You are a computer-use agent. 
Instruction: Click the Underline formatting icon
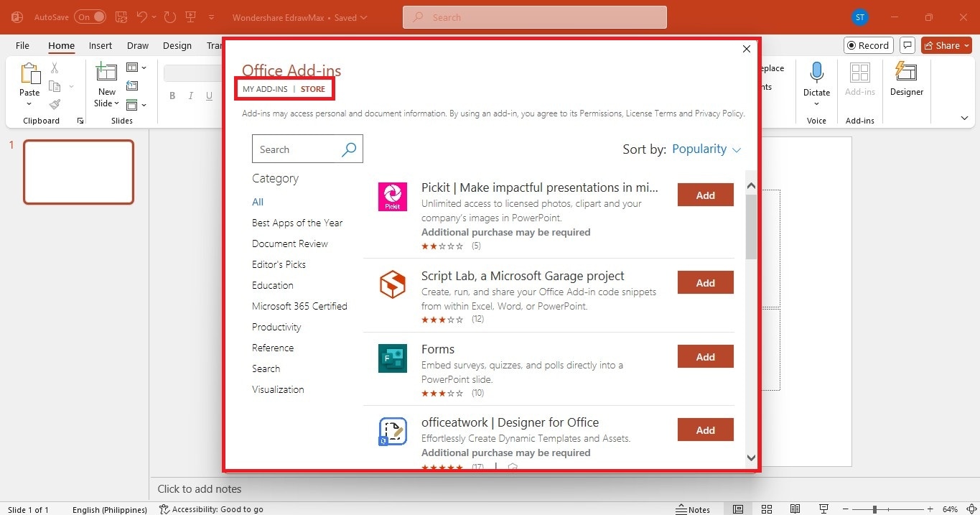click(209, 96)
